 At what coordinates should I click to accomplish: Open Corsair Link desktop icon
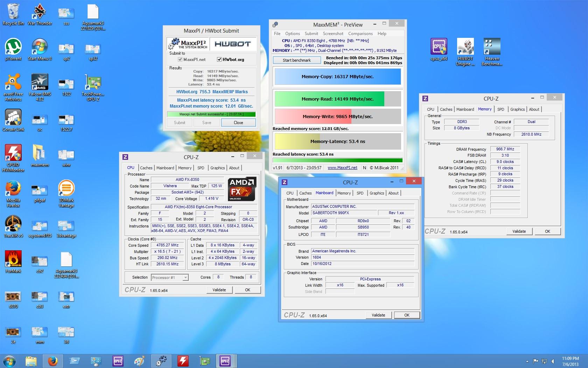click(x=13, y=120)
